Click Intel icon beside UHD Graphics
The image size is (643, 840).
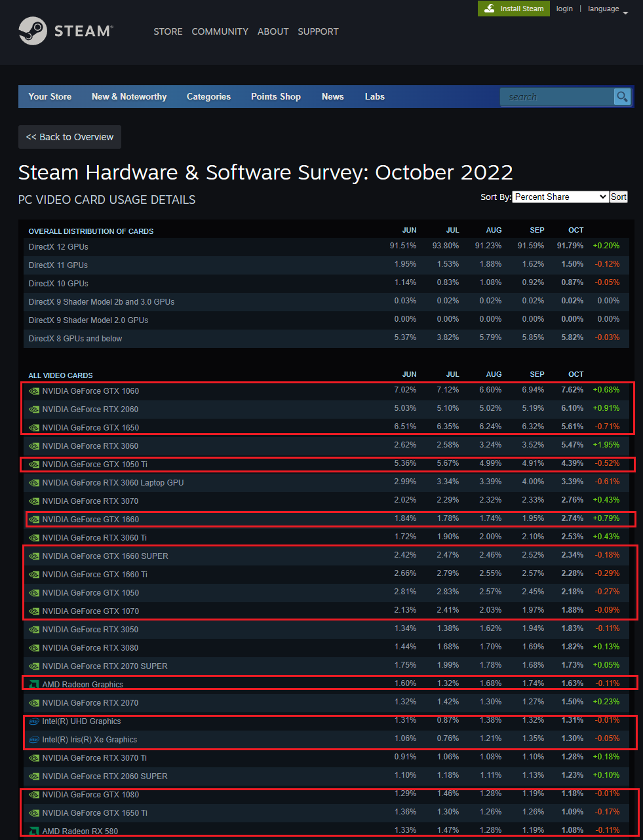click(x=34, y=721)
